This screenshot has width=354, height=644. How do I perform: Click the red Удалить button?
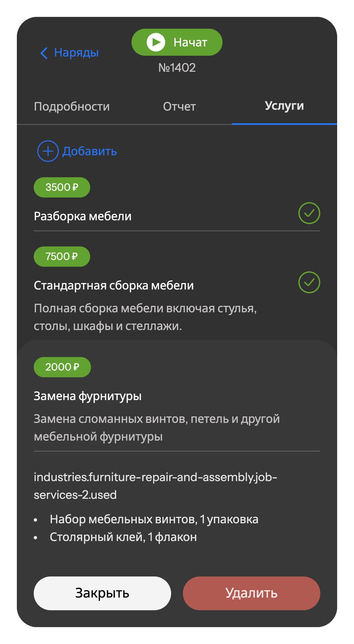tap(251, 593)
